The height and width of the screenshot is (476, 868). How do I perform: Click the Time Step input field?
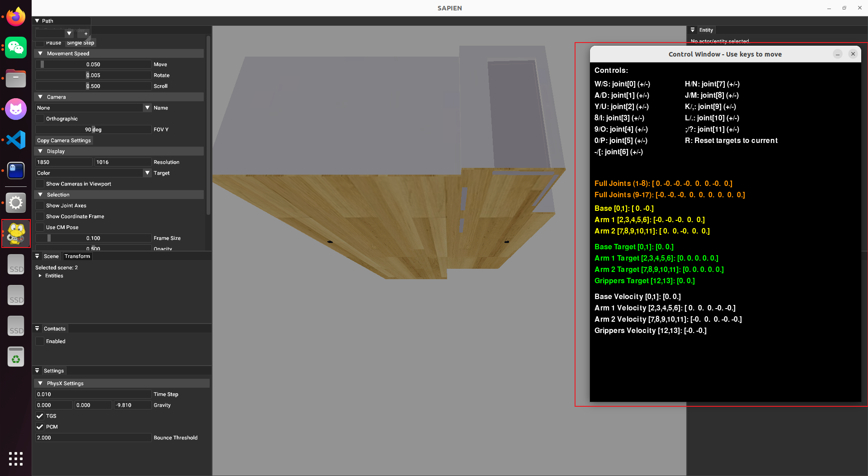tap(93, 394)
